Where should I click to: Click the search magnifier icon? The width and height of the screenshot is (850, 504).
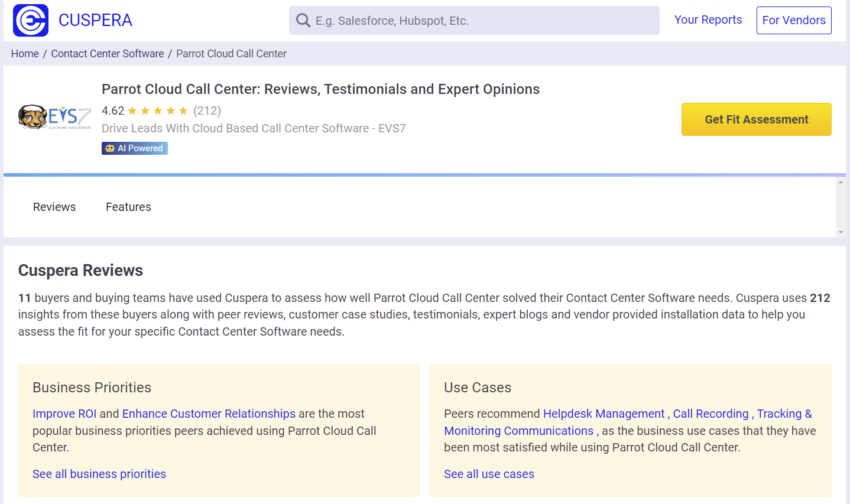pos(303,21)
